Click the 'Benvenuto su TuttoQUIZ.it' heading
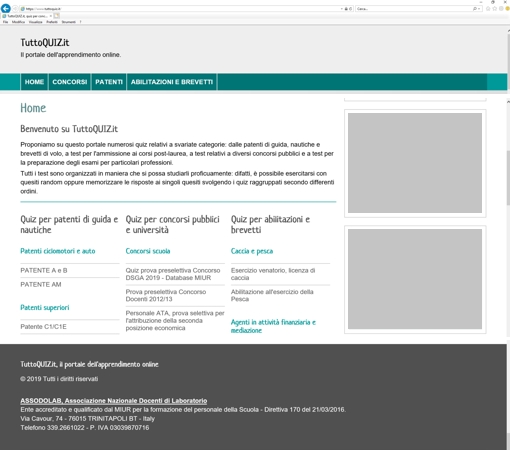This screenshot has width=510, height=450. [69, 129]
